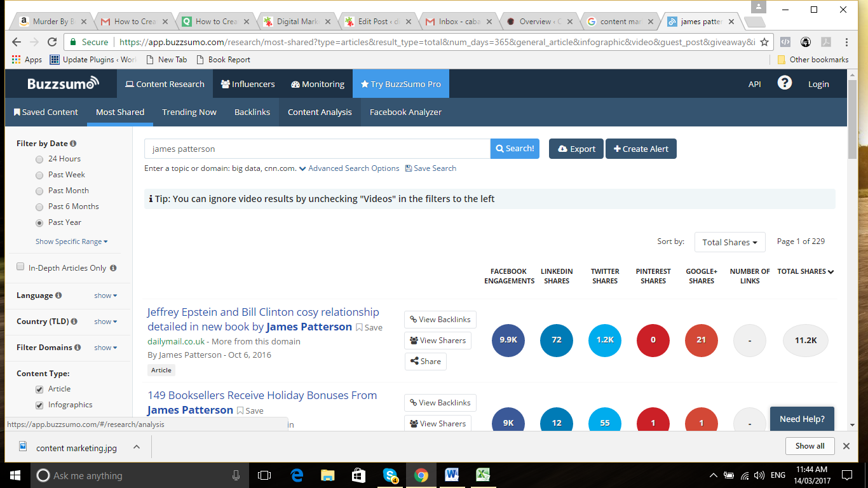Click Try BuzzSumo Pro button

401,84
